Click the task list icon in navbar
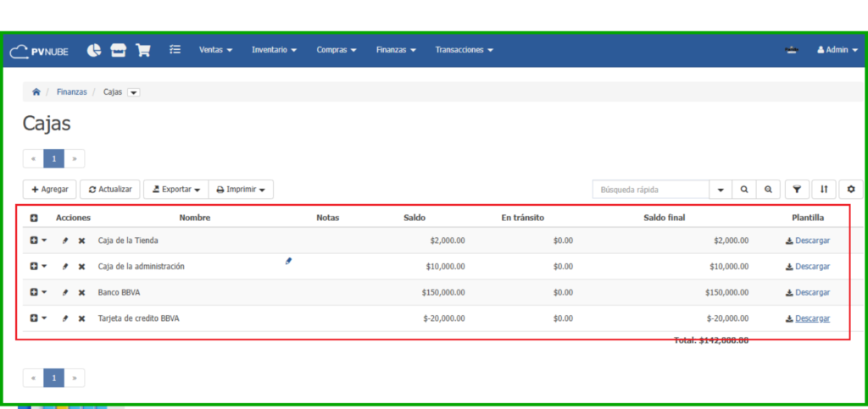Viewport: 868px width, 409px height. click(175, 50)
